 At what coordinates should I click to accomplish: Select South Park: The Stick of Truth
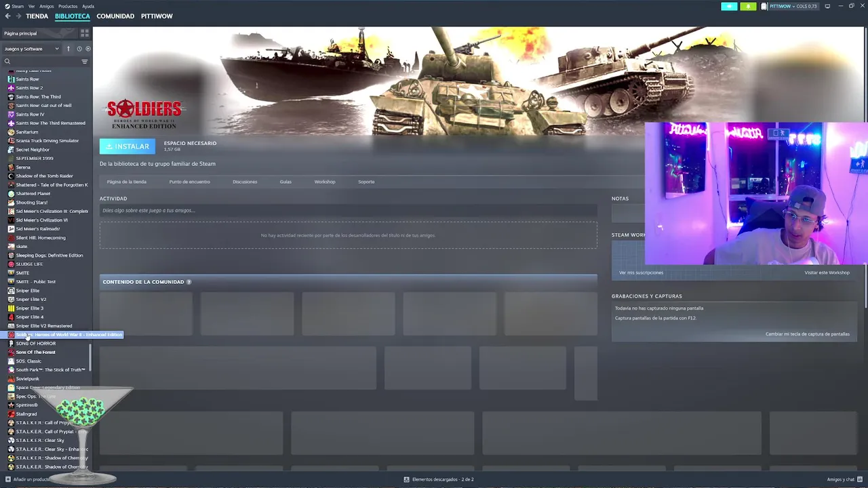tap(47, 370)
